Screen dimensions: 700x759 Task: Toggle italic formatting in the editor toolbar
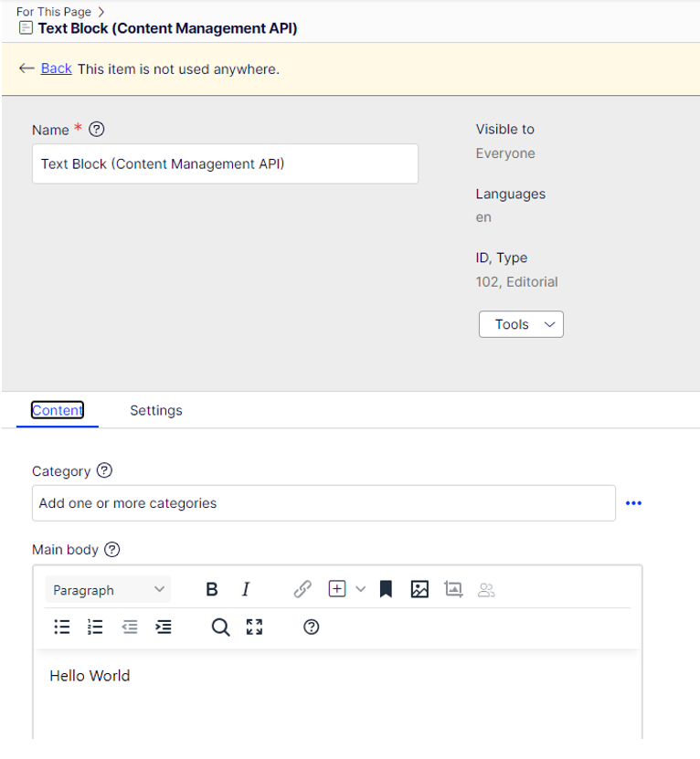246,590
